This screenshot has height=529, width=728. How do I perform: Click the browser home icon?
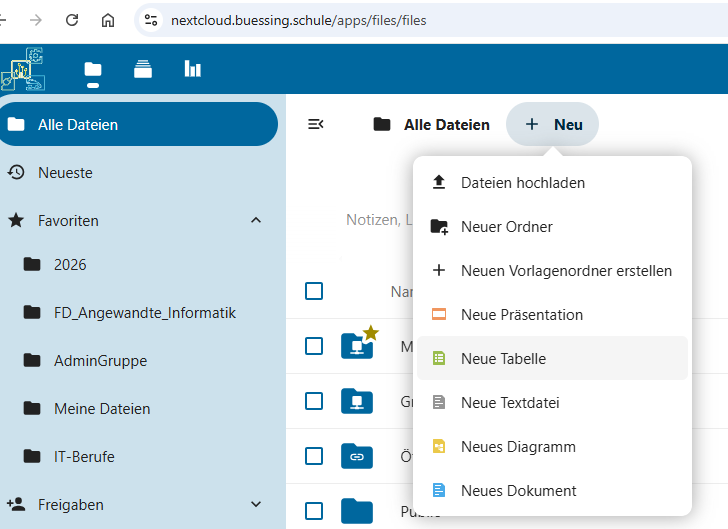coord(108,20)
